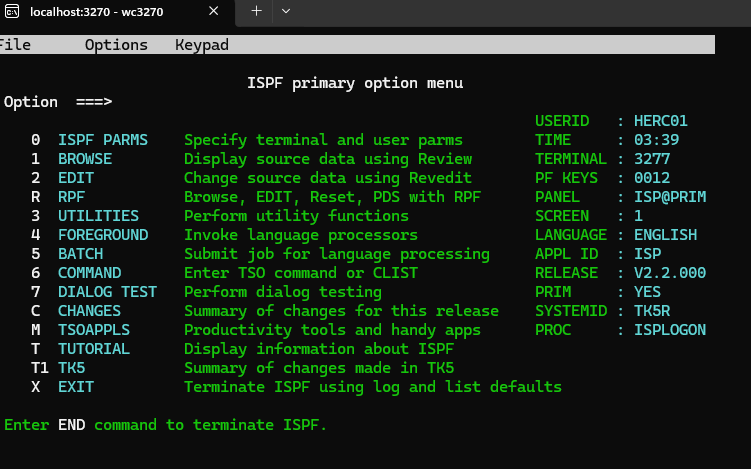Image resolution: width=751 pixels, height=469 pixels.
Task: Expand the new-tab profile dropdown
Action: 286,11
